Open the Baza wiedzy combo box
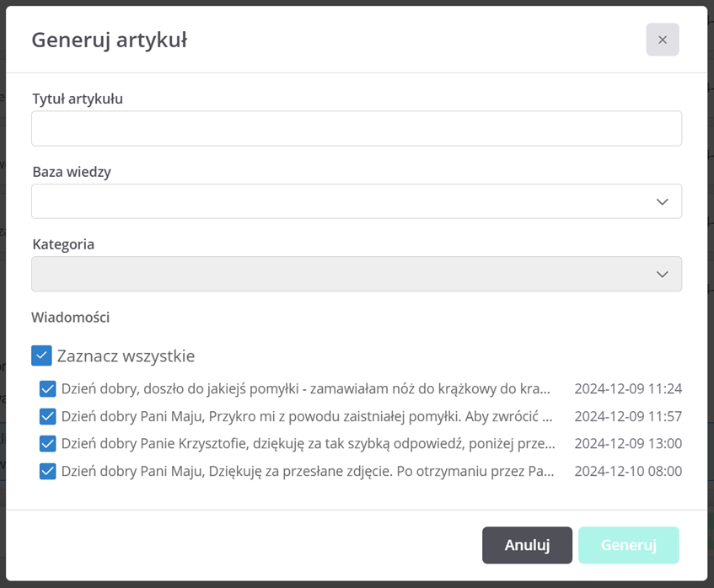 pos(357,200)
